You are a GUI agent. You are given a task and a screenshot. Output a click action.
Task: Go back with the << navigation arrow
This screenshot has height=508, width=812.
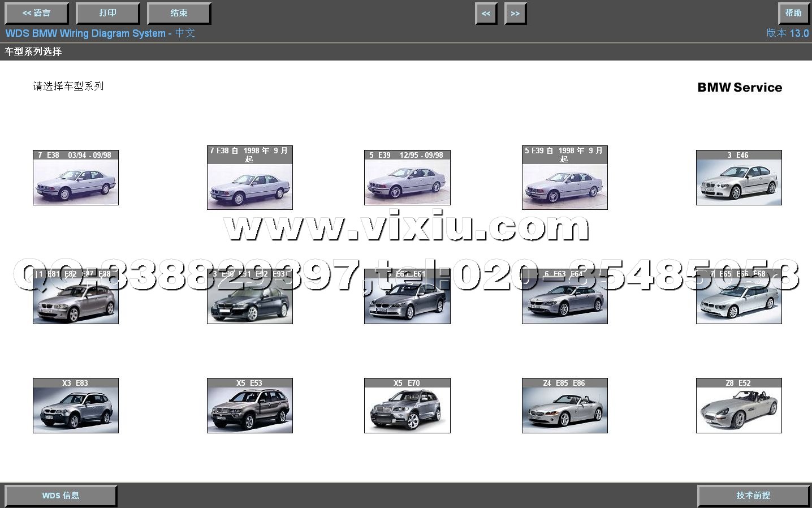486,14
